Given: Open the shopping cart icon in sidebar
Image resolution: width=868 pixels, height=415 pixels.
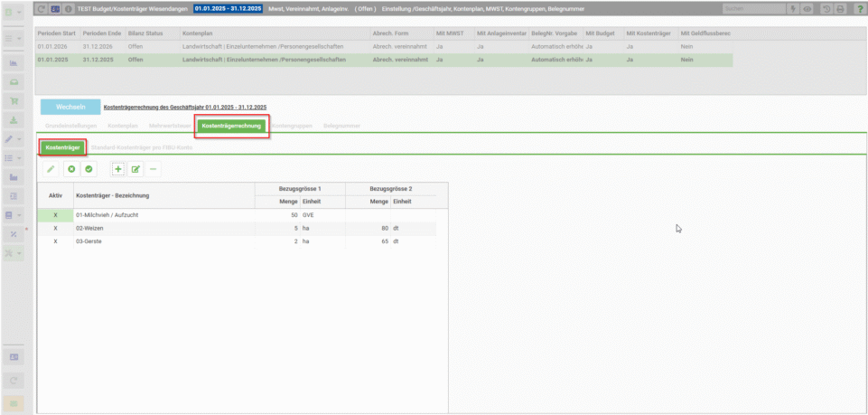Looking at the screenshot, I should (14, 101).
